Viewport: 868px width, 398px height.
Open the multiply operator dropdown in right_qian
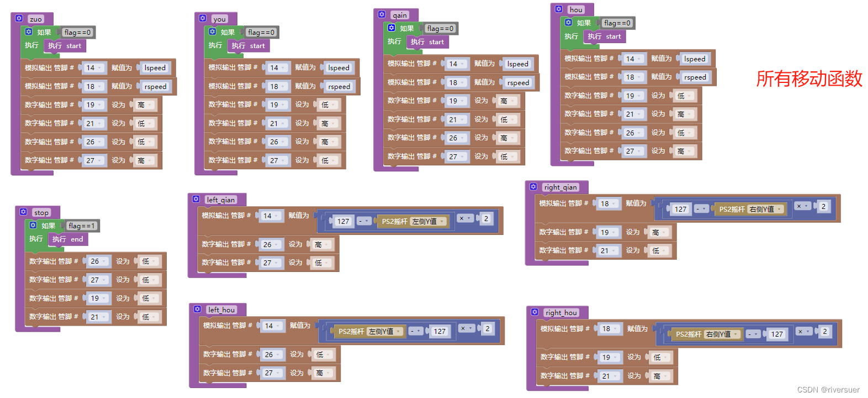click(x=802, y=206)
